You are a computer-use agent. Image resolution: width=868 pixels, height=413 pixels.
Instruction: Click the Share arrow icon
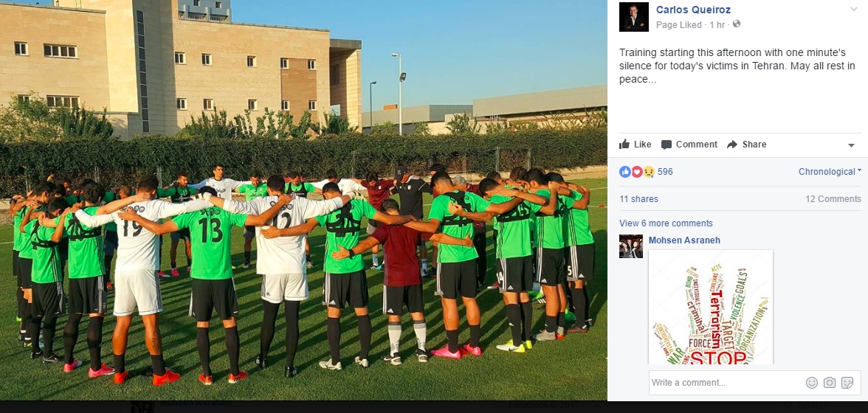[x=732, y=145]
